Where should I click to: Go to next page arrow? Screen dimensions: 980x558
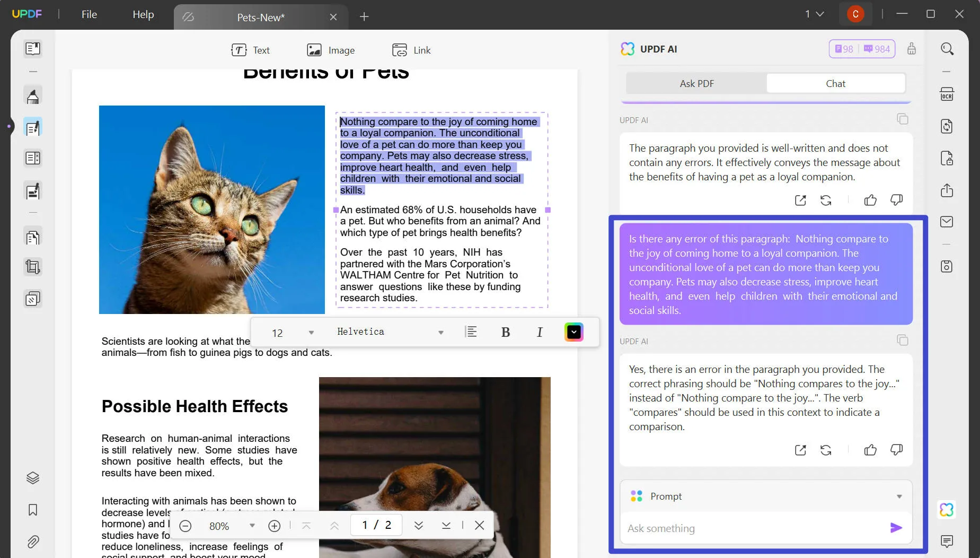point(419,525)
